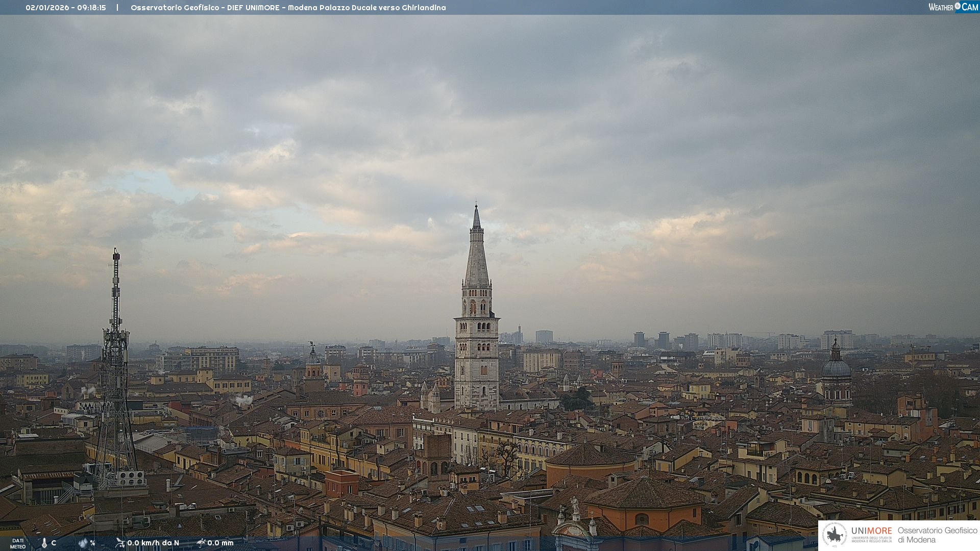Click the humidity percent symbol

pos(92,543)
